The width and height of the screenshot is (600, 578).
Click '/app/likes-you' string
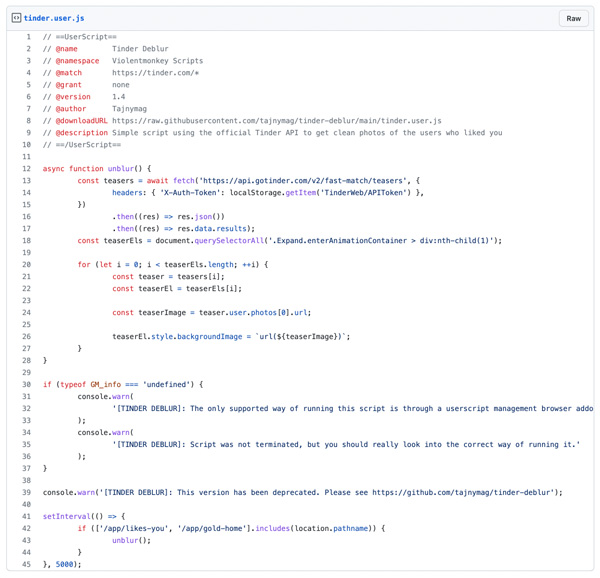(134, 528)
